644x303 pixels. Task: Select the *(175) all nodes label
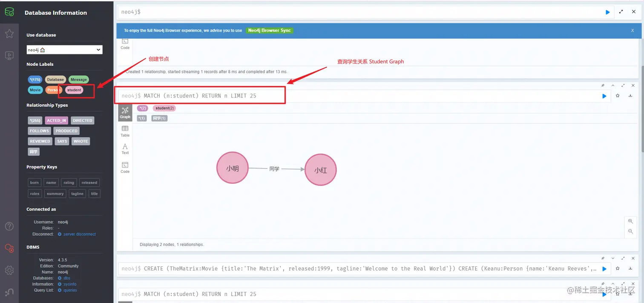pos(35,80)
